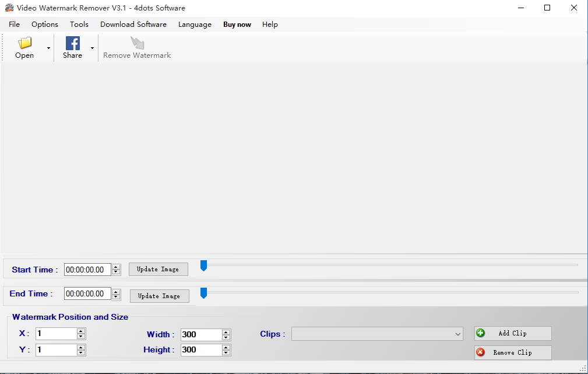588x374 pixels.
Task: Click Update Image next to Start Time
Action: pos(159,269)
